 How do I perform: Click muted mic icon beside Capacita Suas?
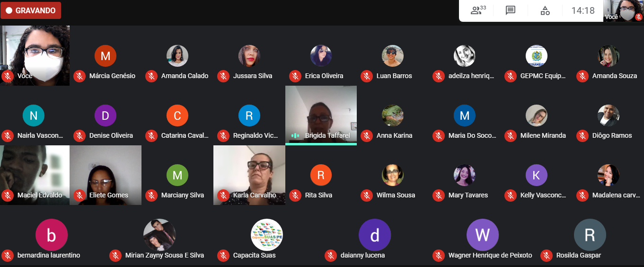coord(223,255)
